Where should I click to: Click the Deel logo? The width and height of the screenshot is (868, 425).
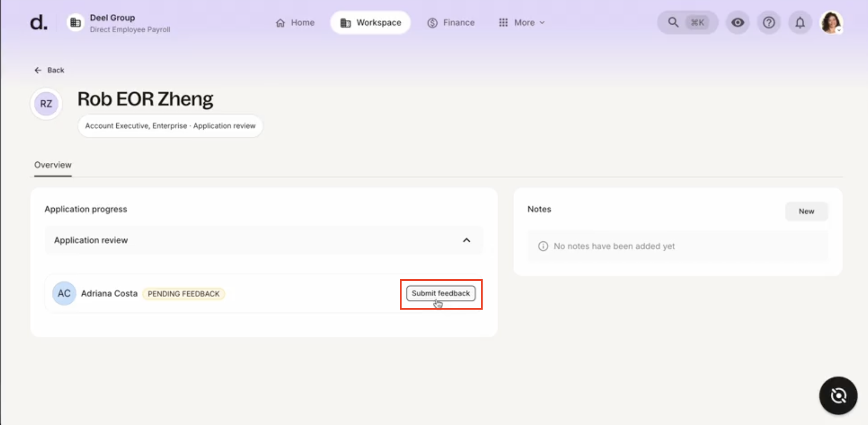point(38,23)
